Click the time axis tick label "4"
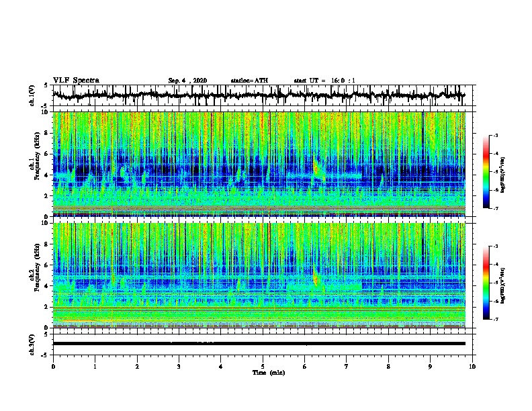Image resolution: width=532 pixels, height=411 pixels. [x=221, y=366]
